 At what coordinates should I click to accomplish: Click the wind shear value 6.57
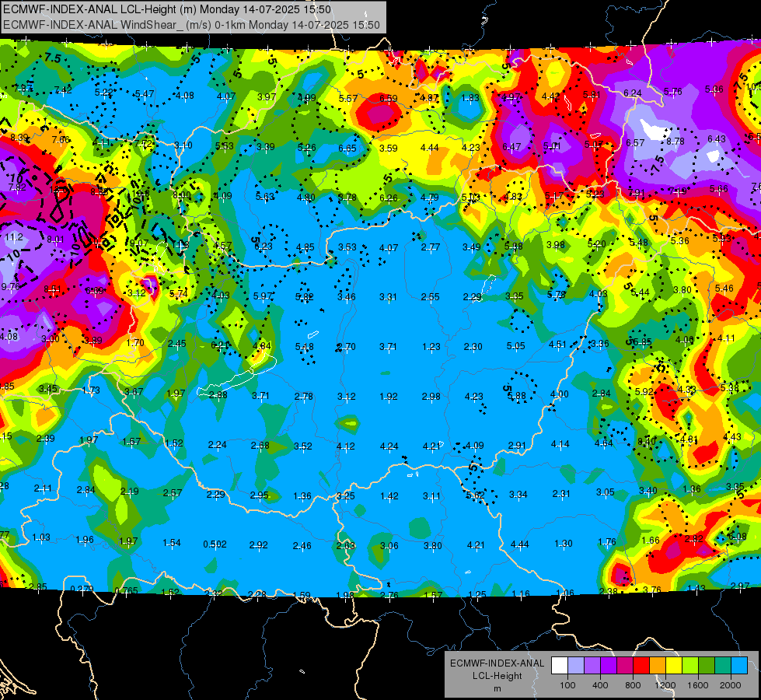635,142
